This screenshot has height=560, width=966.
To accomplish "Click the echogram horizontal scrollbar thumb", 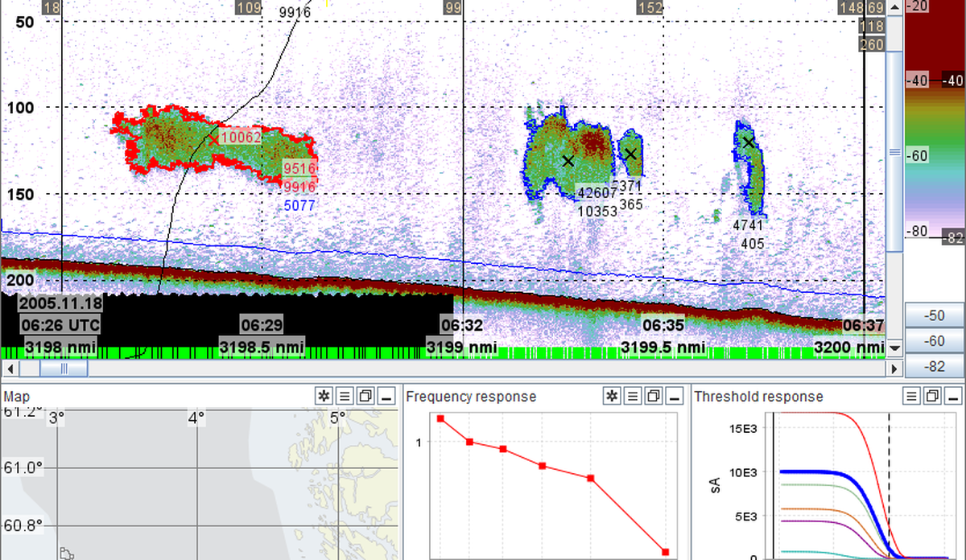I will click(64, 368).
